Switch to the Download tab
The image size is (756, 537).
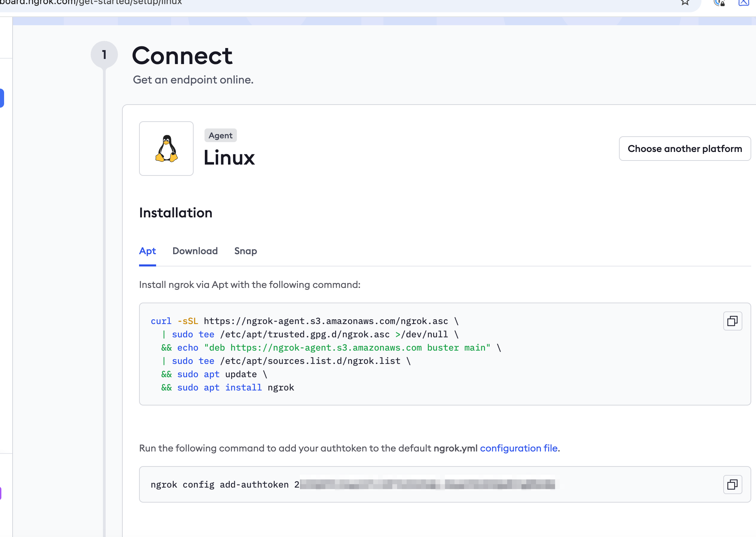(195, 251)
